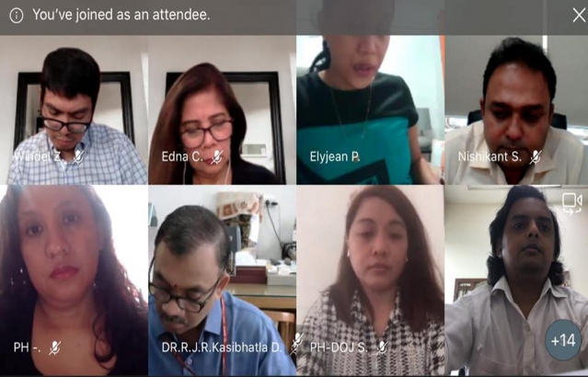588x377 pixels.
Task: Open the +14 additional participants badge
Action: [x=563, y=340]
